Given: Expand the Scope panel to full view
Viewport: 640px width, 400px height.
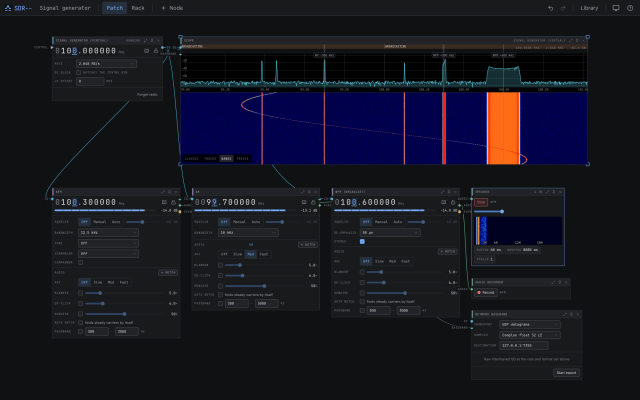Looking at the screenshot, I should pyautogui.click(x=571, y=40).
